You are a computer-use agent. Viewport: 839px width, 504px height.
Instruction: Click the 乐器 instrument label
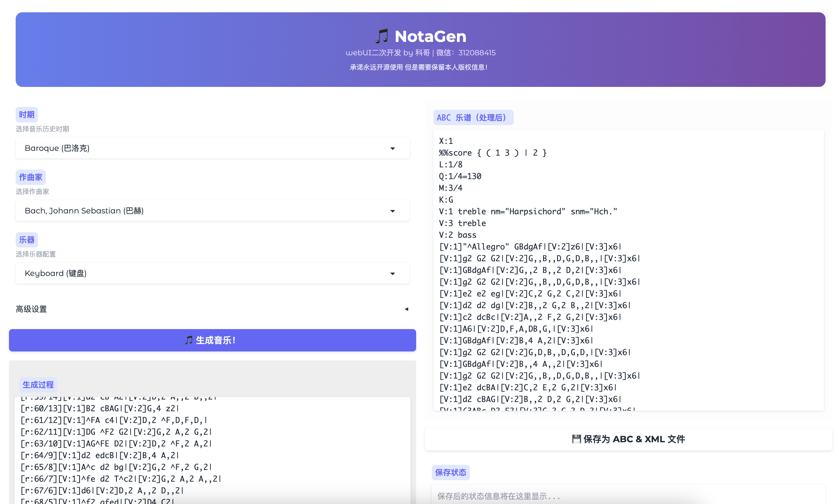coord(27,240)
